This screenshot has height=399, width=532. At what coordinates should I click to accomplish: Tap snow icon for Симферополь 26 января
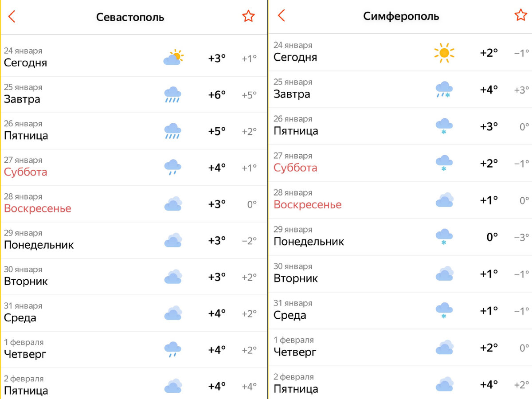coord(444,126)
